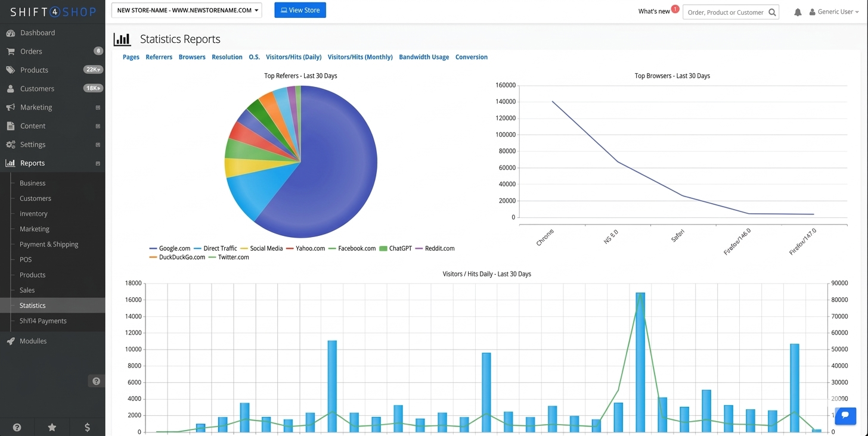The image size is (868, 436).
Task: Expand the Settings sidebar section
Action: click(x=34, y=144)
